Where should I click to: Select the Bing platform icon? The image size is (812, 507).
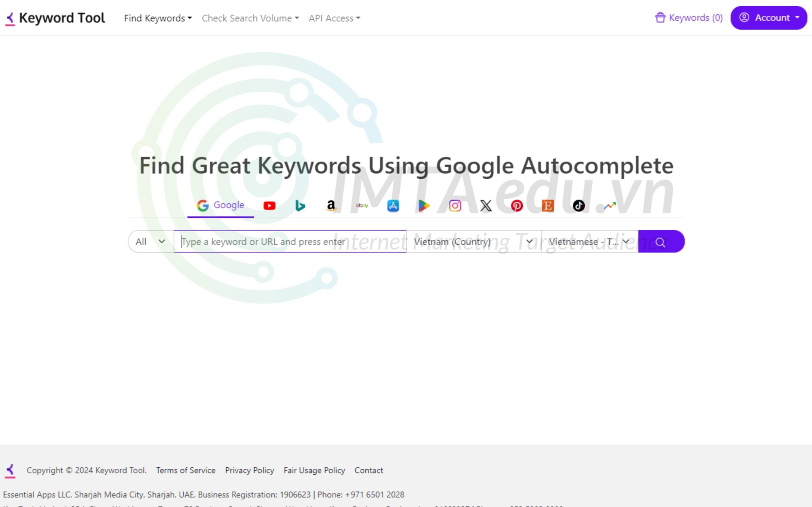(x=300, y=205)
